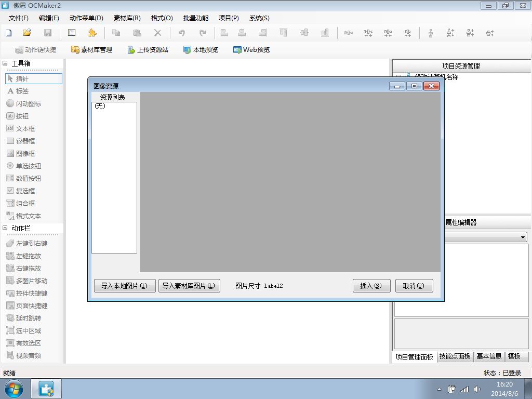Click the Copy toolbar icon
Viewport: 532px width, 399px height.
116,33
